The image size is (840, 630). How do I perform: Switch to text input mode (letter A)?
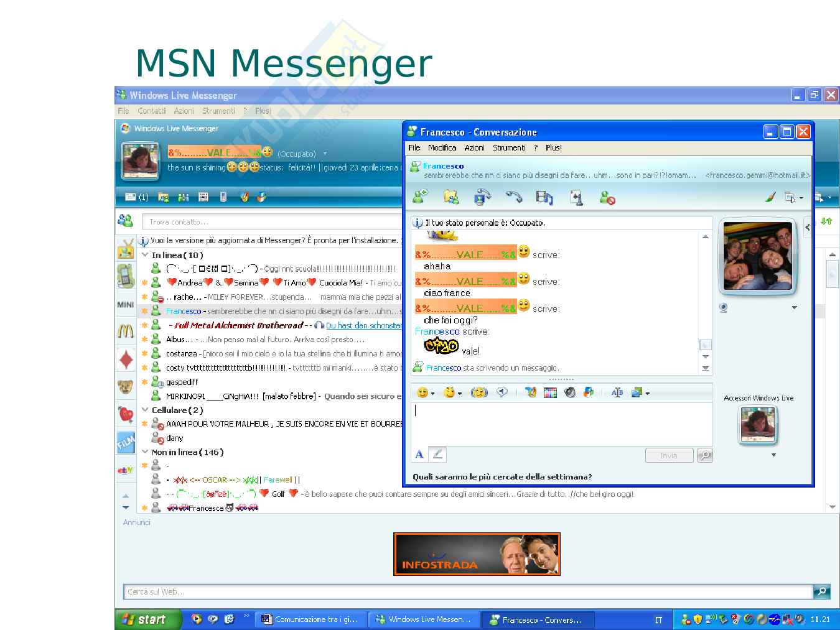tap(419, 455)
